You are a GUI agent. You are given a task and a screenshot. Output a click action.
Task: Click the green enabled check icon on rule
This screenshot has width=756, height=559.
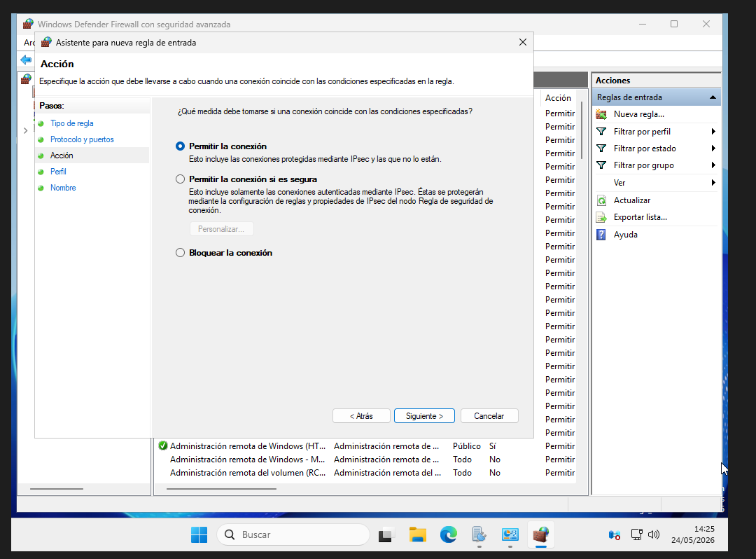pos(163,446)
